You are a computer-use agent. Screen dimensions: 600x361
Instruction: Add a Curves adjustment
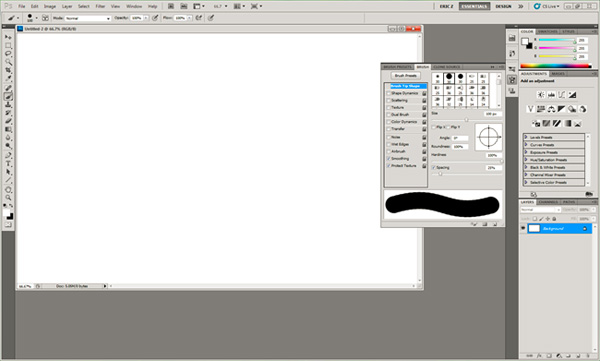(561, 95)
